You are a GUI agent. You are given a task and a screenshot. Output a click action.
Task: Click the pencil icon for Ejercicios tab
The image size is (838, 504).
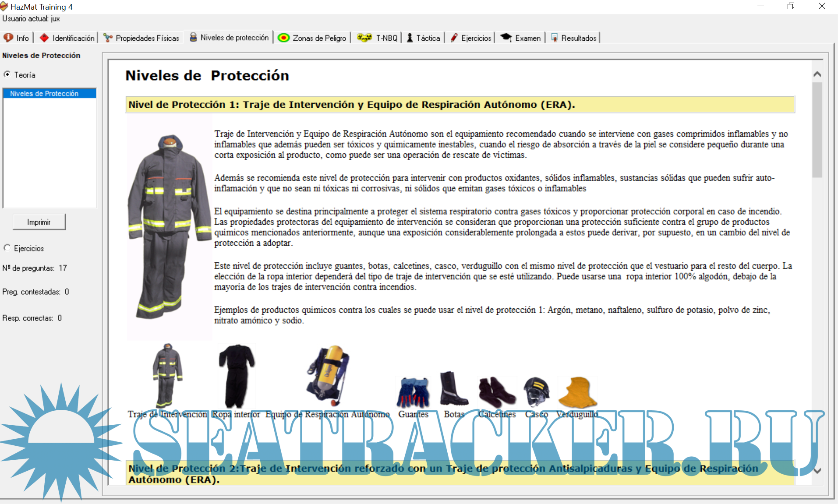point(454,38)
